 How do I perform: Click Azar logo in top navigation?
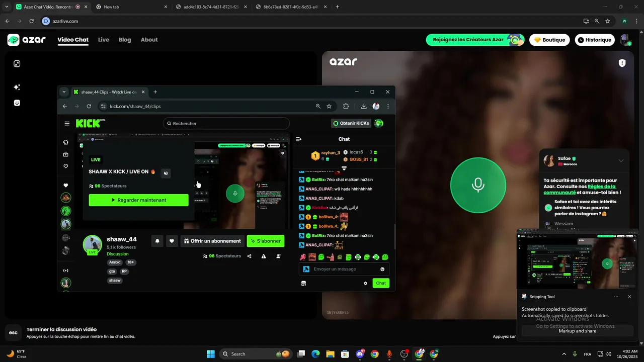[x=26, y=40]
